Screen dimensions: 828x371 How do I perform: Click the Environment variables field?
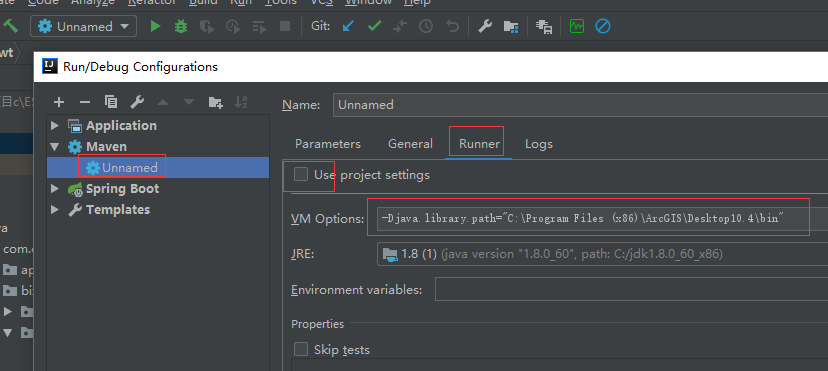coord(632,290)
